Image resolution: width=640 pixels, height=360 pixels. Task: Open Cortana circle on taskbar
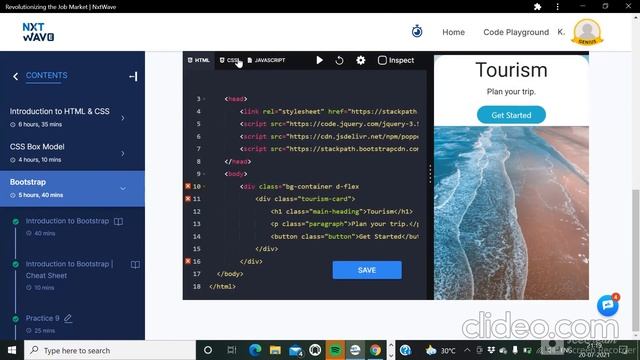point(208,350)
